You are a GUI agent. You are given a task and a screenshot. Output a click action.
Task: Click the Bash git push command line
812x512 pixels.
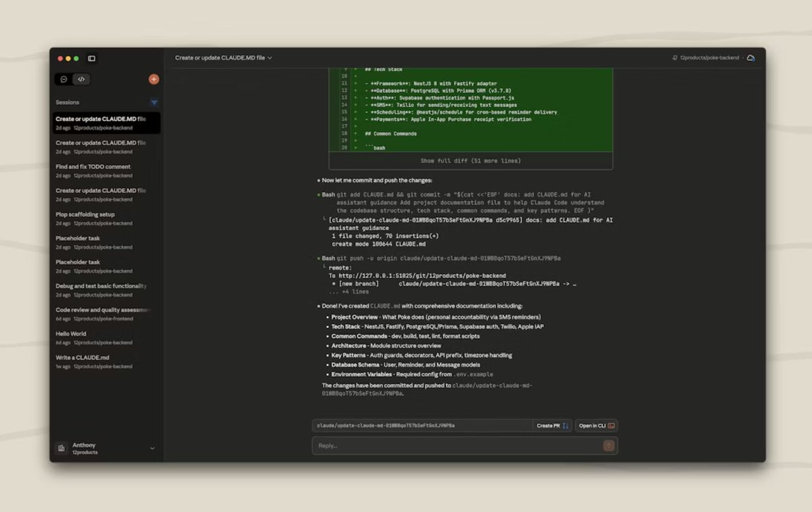click(x=441, y=258)
